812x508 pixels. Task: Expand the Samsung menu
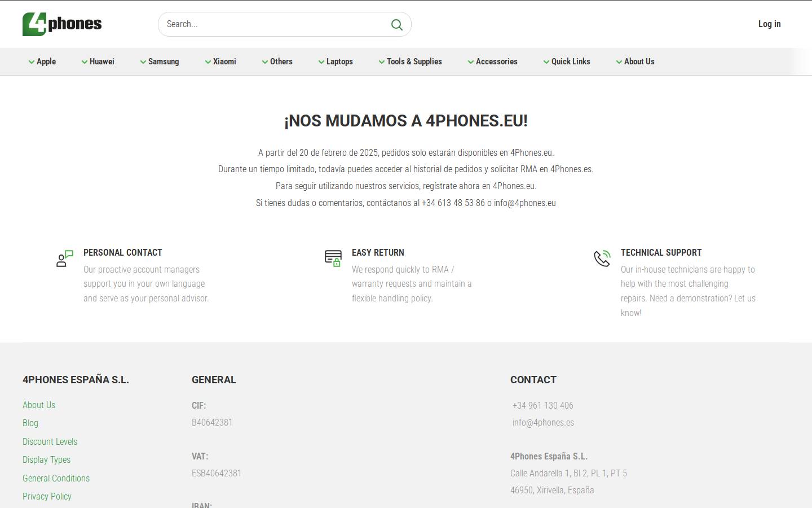click(160, 62)
